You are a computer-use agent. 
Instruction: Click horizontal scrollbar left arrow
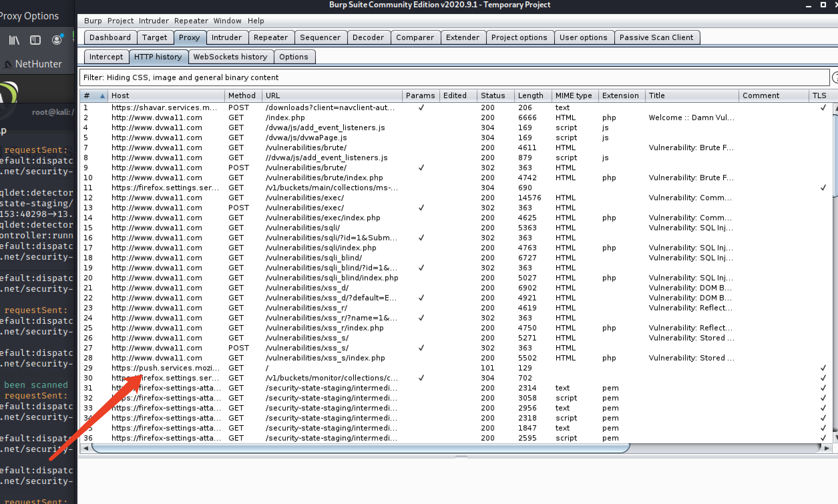click(x=86, y=448)
